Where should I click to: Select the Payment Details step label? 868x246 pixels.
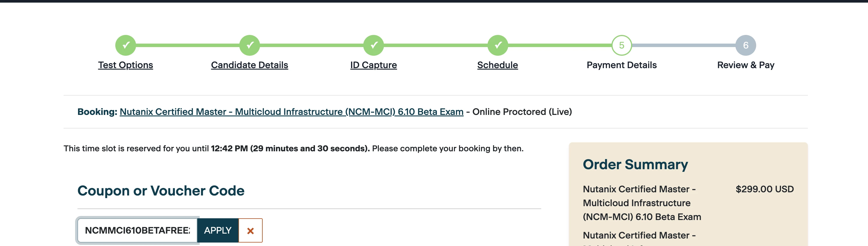(x=622, y=65)
